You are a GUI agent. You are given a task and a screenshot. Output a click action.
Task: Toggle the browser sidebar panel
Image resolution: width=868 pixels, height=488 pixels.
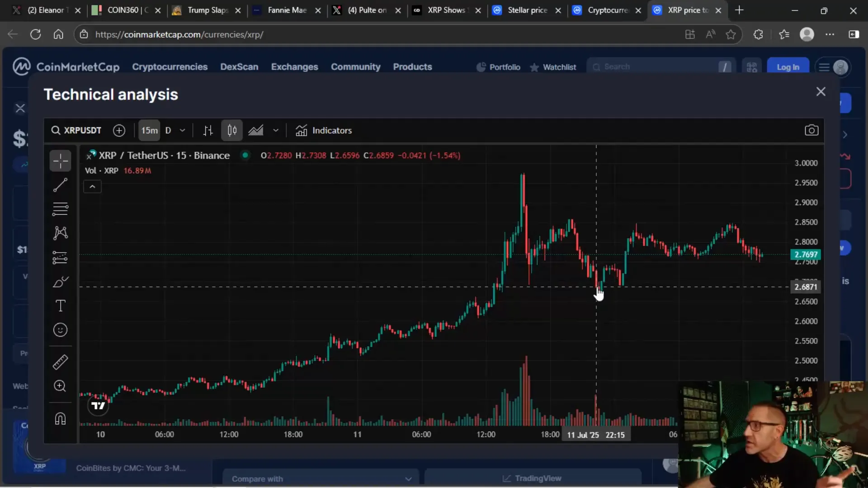point(854,34)
